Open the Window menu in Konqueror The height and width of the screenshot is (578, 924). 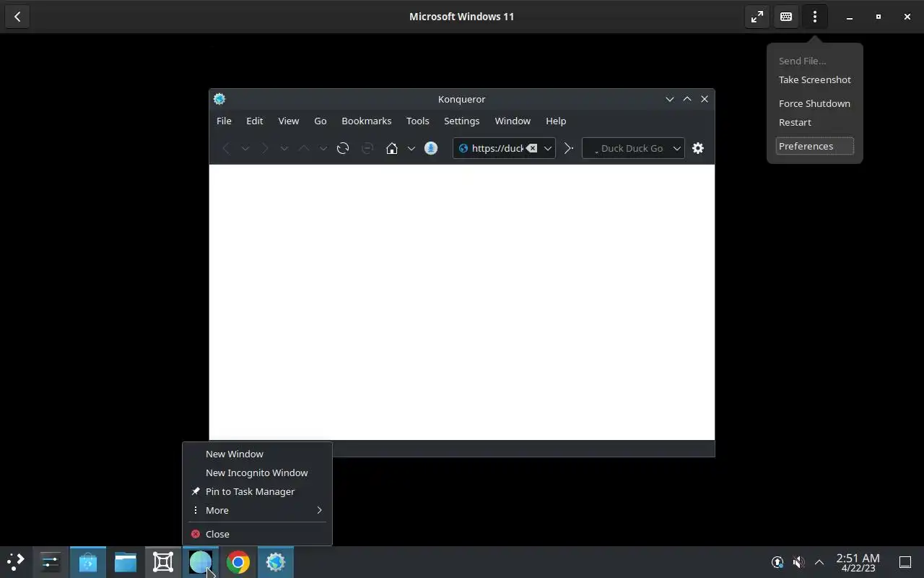(513, 121)
